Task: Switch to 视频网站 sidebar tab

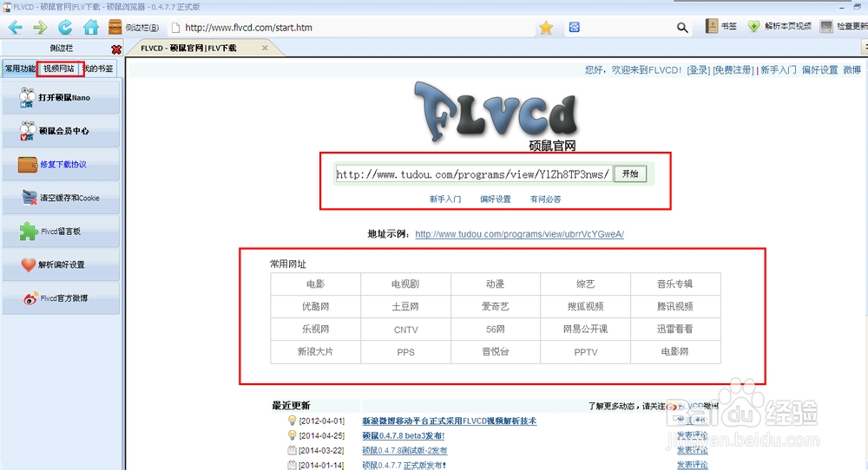Action: click(x=59, y=69)
